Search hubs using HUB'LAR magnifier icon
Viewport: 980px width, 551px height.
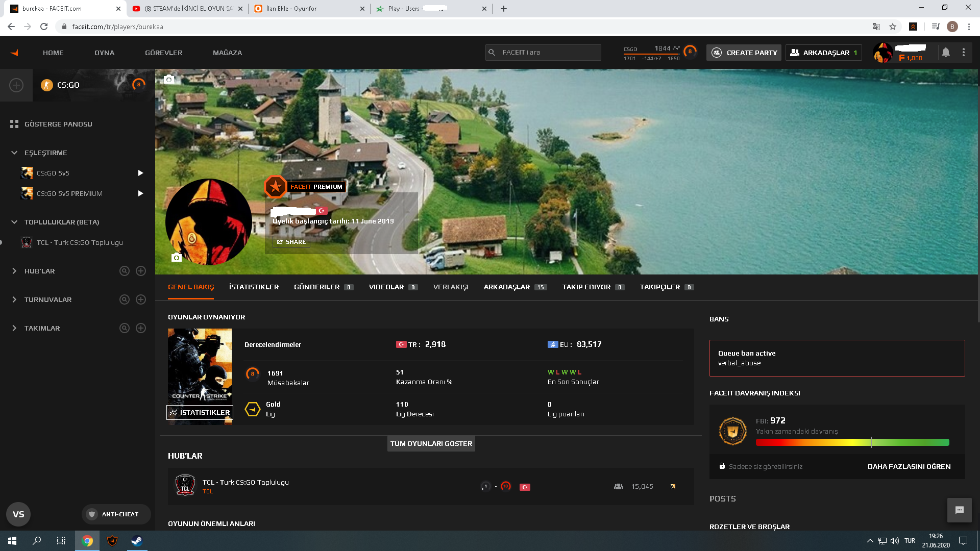pos(125,271)
